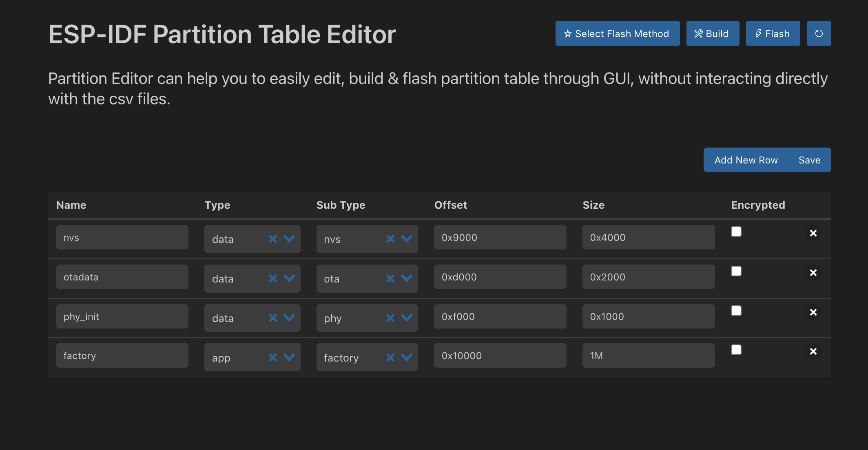Click the Sub Type column header
This screenshot has height=450, width=868.
(x=341, y=205)
